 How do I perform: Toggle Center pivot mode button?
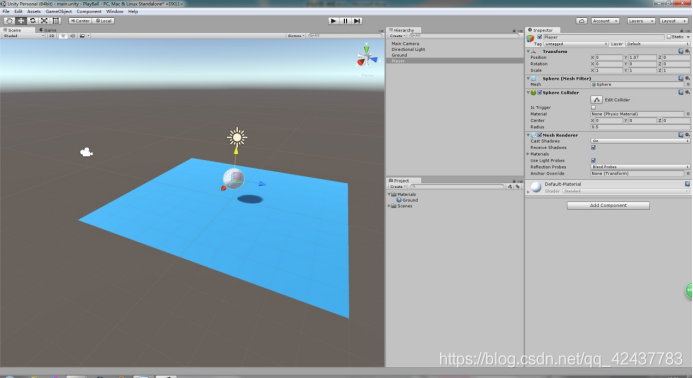click(80, 21)
